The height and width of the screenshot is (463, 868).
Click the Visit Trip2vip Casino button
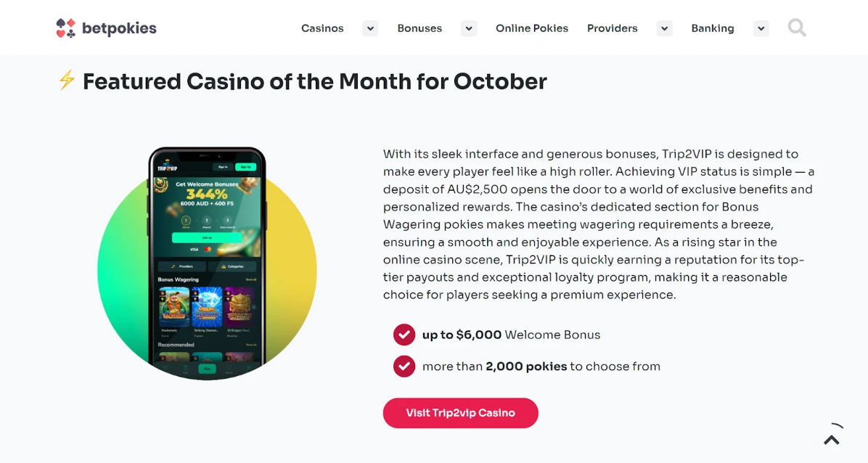[461, 413]
